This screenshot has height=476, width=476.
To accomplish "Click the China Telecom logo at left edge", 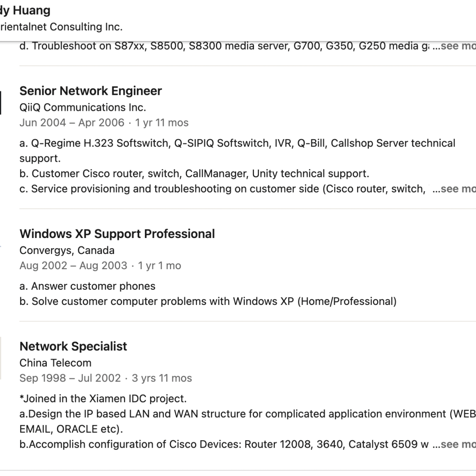I will 0,358.
